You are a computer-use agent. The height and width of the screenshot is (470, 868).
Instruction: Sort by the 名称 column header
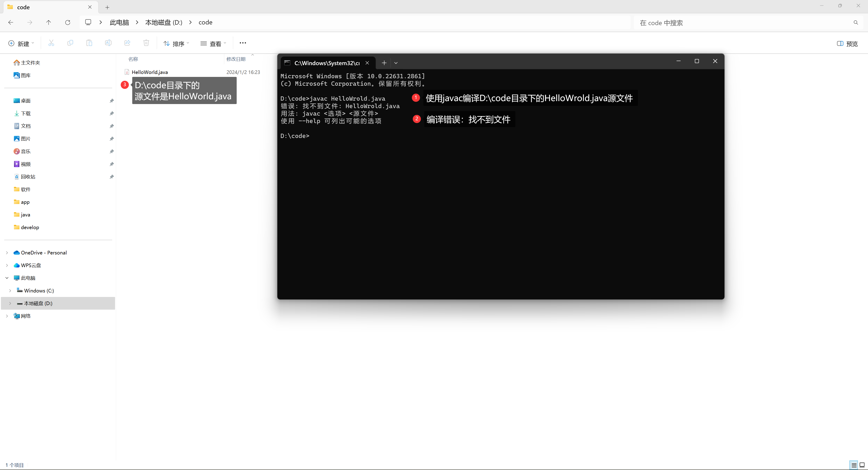133,59
